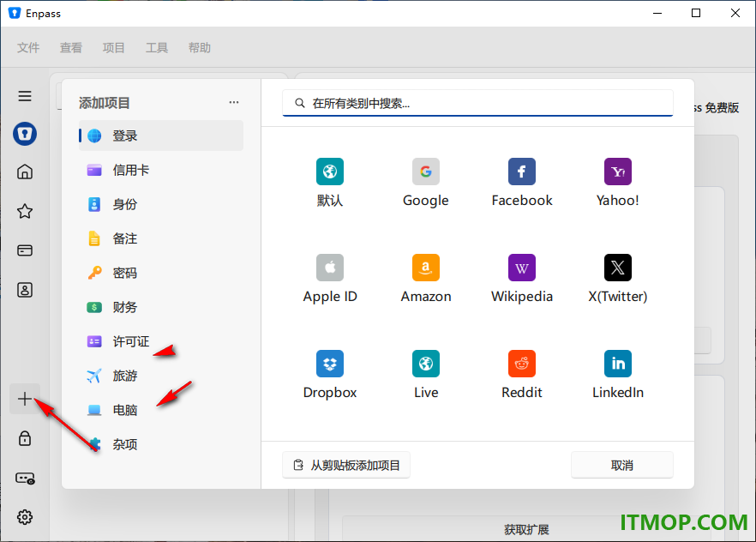Viewport: 756px width, 542px height.
Task: Open the hamburger menu in the sidebar
Action: pyautogui.click(x=25, y=96)
